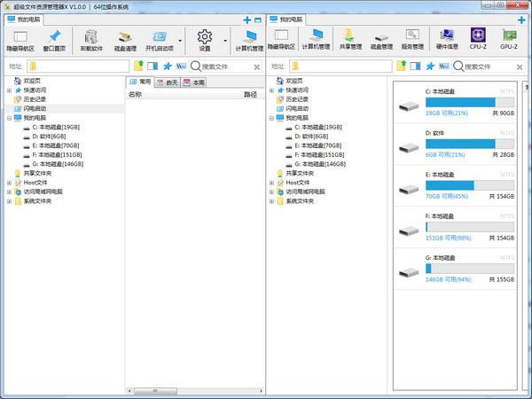
Task: Click the 搜索文件 box in the right pane
Action: pyautogui.click(x=486, y=66)
